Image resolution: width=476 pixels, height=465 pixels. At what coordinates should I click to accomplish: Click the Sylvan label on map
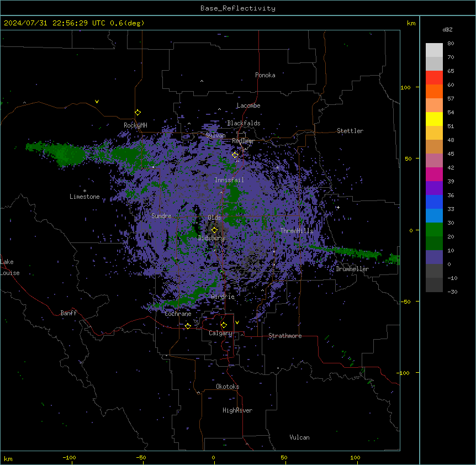[x=215, y=135]
